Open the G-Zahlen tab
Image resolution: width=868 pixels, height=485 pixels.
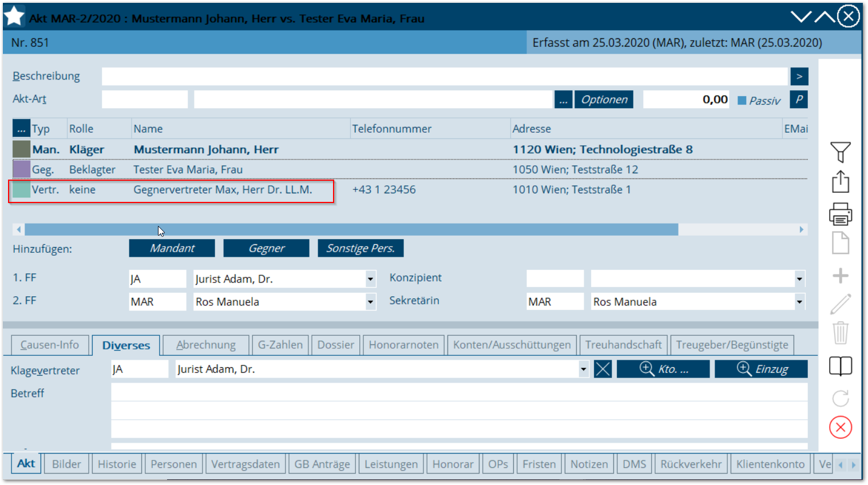(280, 345)
